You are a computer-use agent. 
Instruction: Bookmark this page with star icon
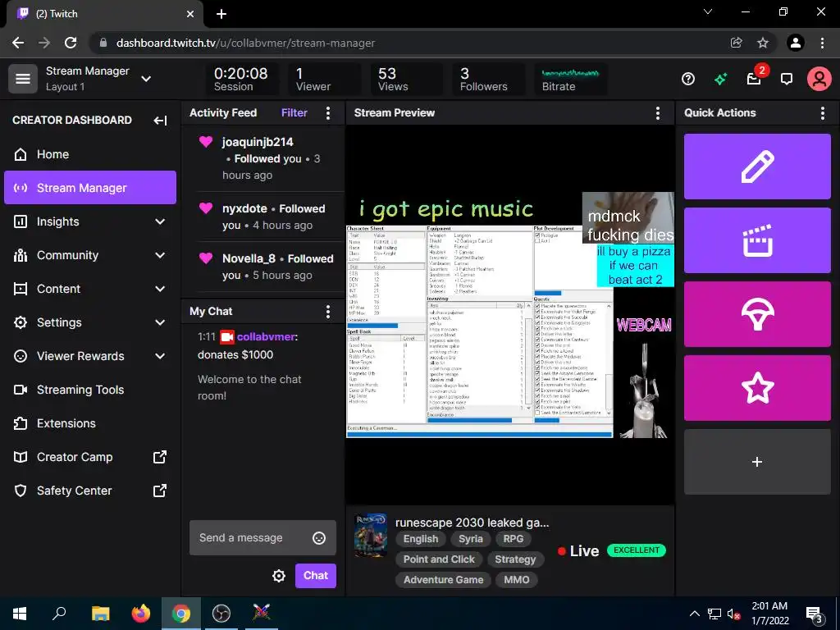763,43
